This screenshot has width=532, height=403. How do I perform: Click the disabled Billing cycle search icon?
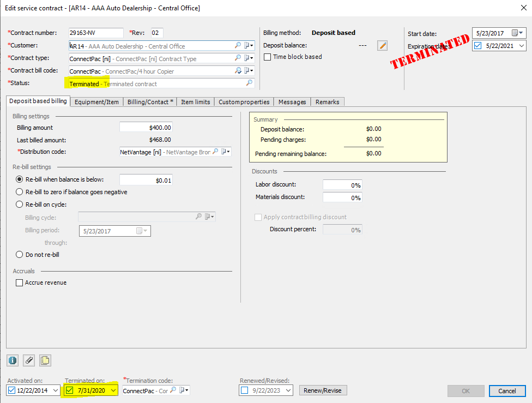point(198,216)
